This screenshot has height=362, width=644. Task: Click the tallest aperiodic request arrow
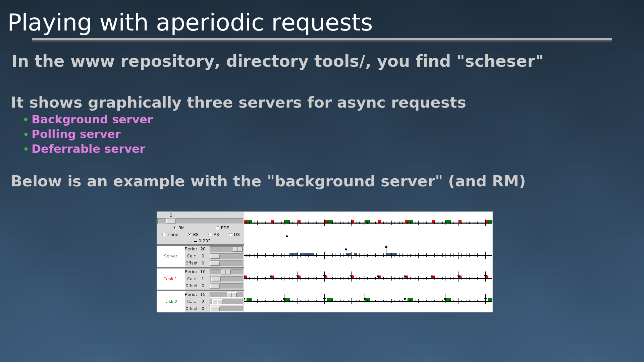point(287,245)
